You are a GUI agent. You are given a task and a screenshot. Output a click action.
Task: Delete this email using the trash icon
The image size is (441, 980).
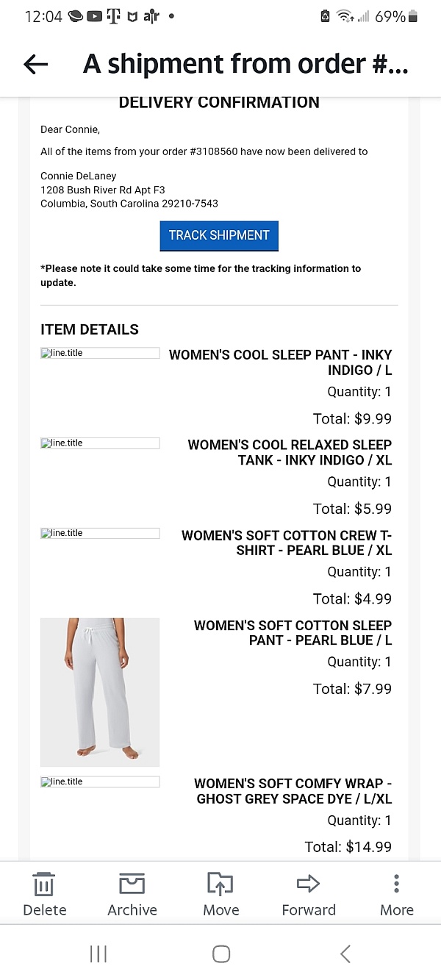(44, 884)
